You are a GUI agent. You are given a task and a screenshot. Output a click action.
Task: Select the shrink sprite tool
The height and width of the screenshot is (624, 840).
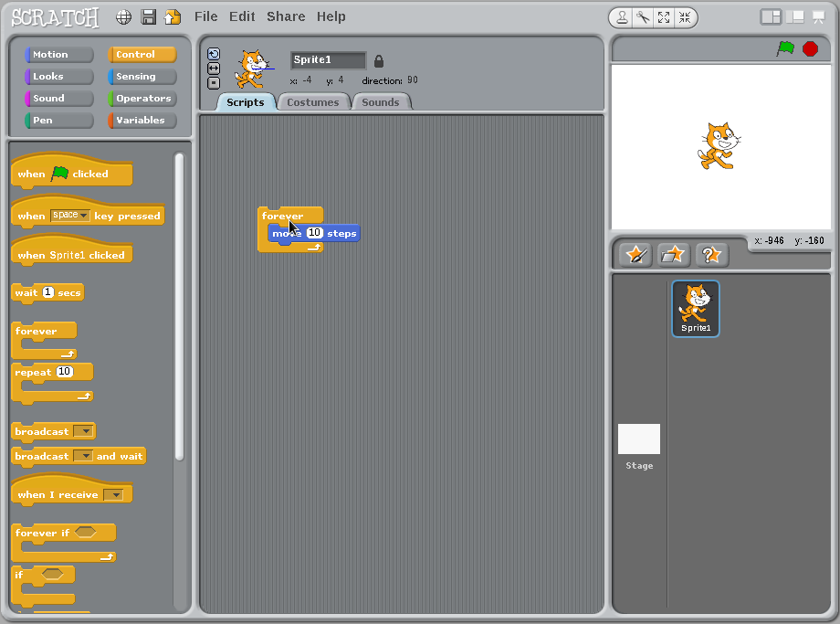[685, 17]
